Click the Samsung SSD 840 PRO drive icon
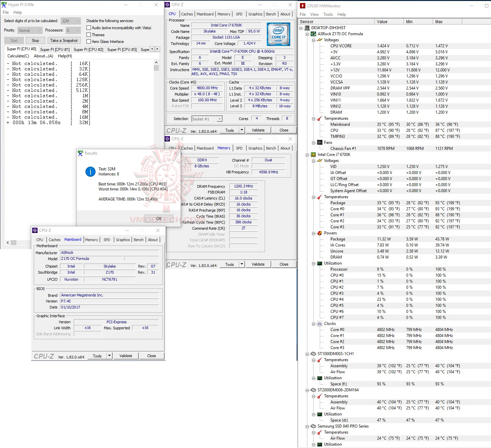Screen dimensions: 491x448 point(313,426)
